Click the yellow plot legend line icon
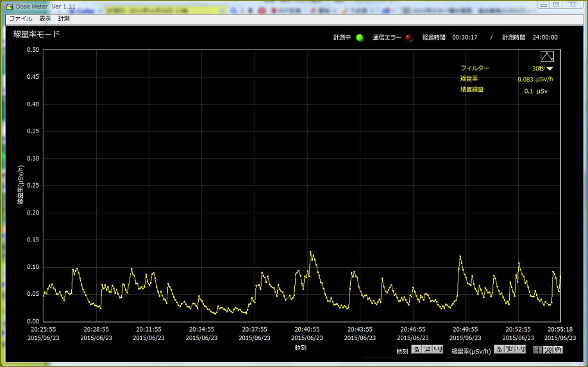Viewport: 588px width, 367px height. point(547,57)
